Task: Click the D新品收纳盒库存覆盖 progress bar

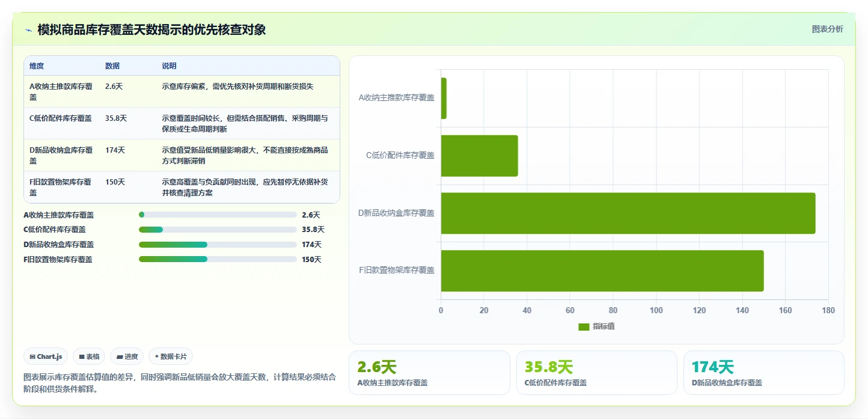Action: click(x=218, y=245)
